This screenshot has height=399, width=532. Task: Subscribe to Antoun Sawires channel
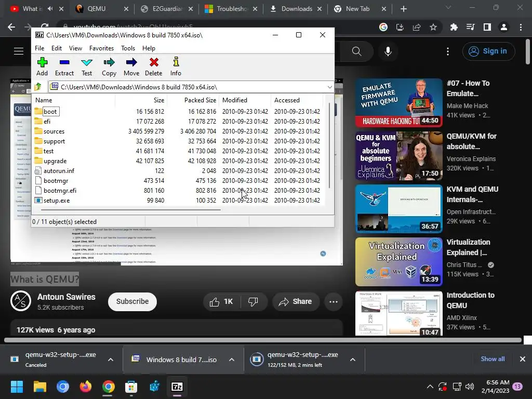[x=132, y=301]
